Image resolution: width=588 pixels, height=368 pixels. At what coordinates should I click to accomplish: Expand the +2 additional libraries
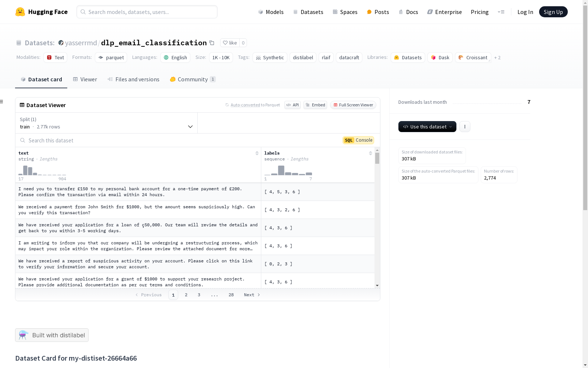click(497, 57)
